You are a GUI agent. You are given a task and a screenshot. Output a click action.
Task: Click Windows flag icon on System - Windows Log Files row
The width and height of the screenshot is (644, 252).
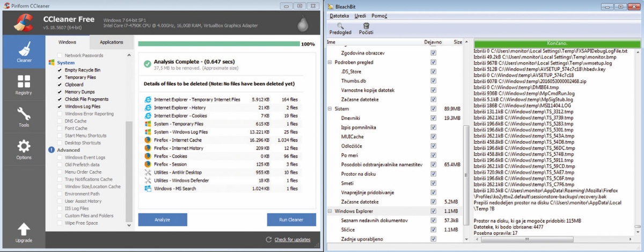click(x=148, y=132)
